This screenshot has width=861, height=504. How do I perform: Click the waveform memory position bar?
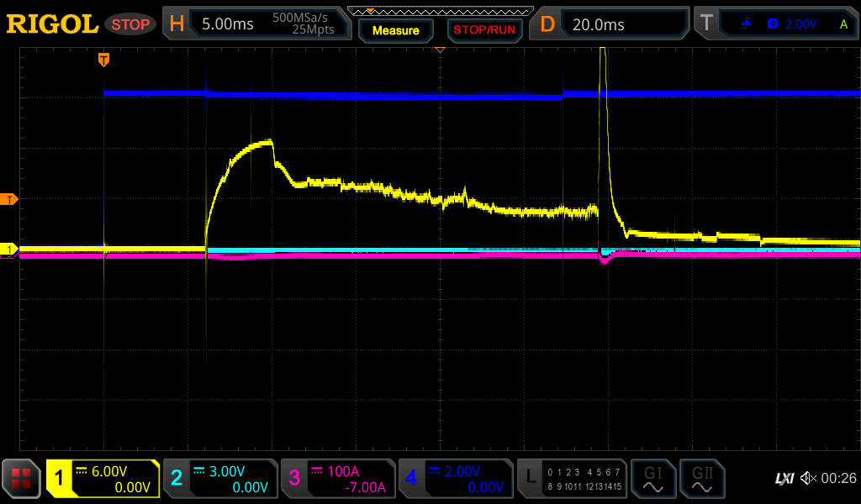coord(440,11)
